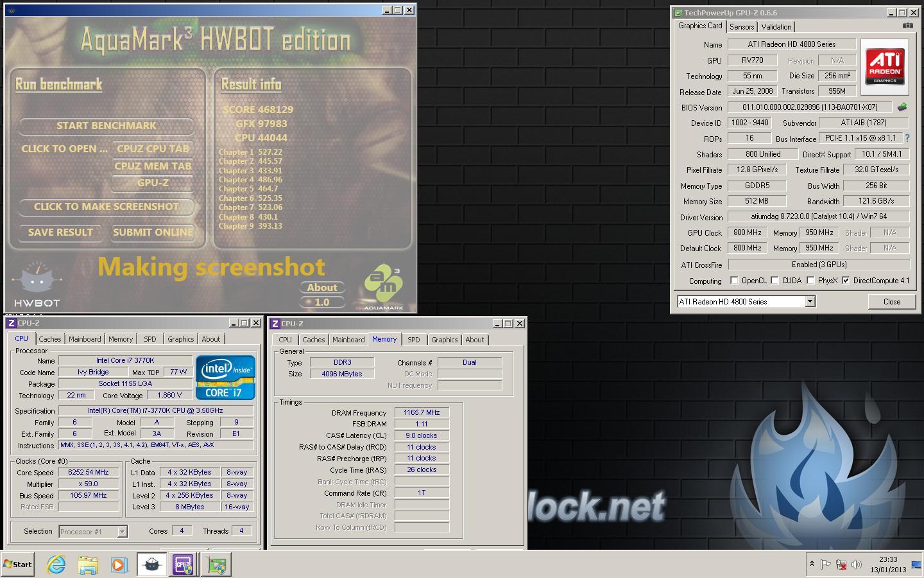Click the BIOS Version field in GPU-Z
Viewport: 924px width, 578px height.
coord(811,107)
